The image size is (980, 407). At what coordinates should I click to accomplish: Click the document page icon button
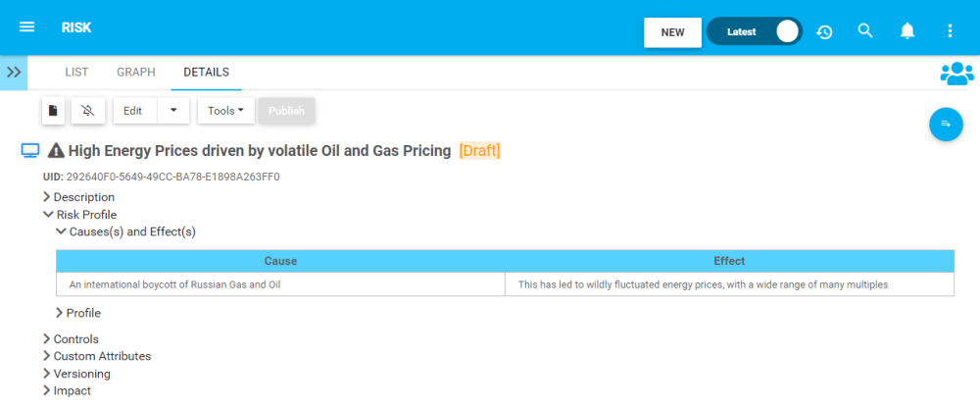pyautogui.click(x=53, y=111)
